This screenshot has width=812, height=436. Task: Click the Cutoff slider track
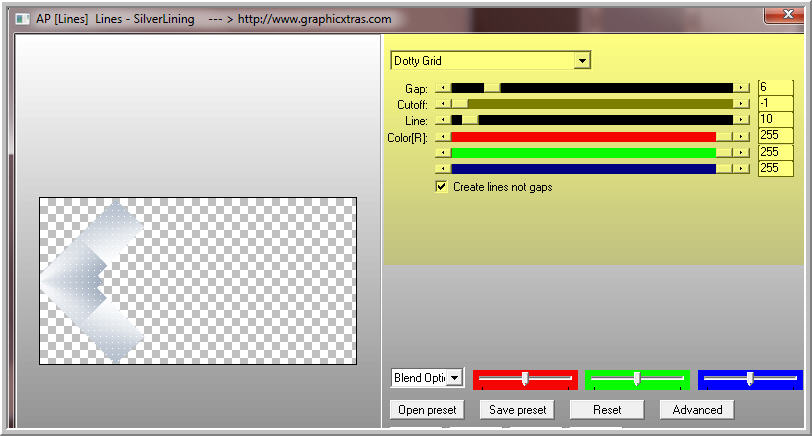[x=592, y=105]
